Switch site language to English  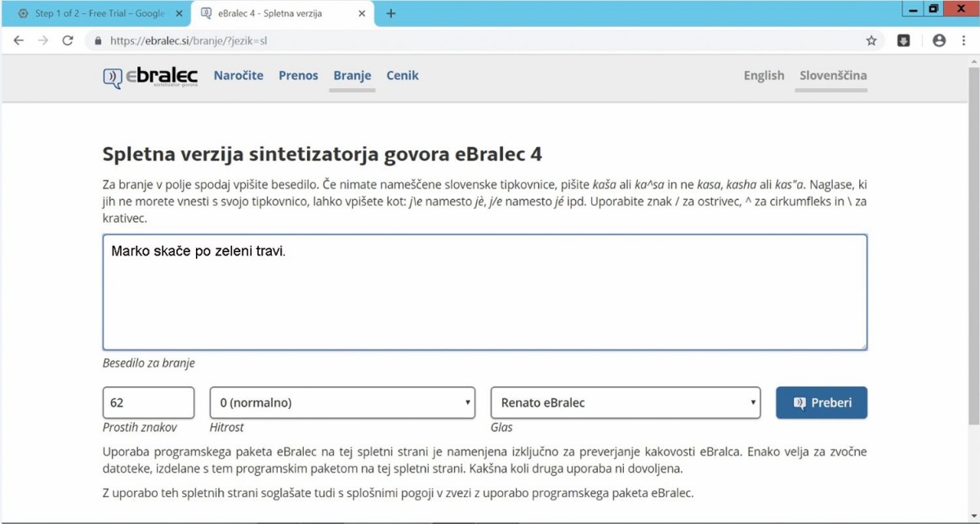click(764, 76)
